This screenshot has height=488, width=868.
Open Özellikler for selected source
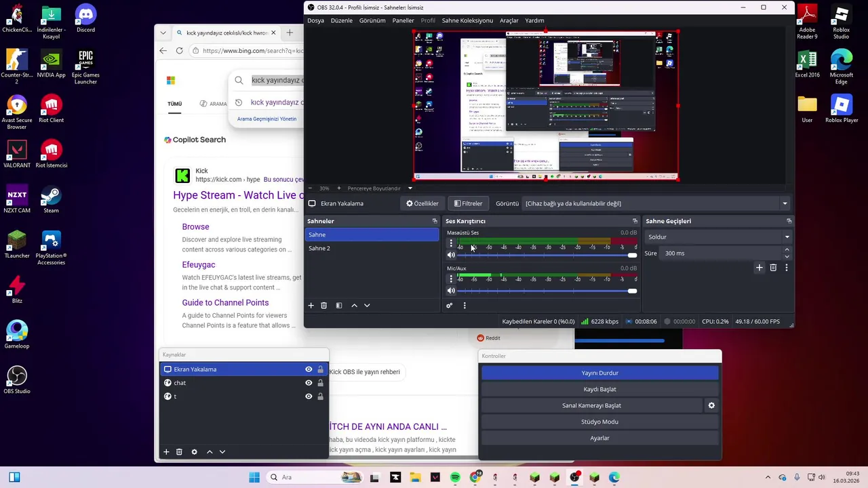coord(422,203)
